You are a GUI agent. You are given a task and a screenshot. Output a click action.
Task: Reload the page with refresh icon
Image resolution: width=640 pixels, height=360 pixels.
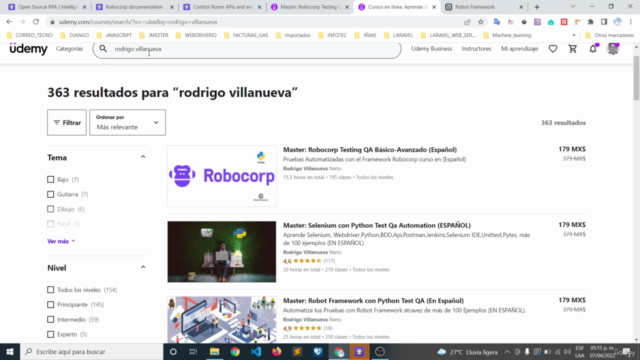tap(36, 22)
